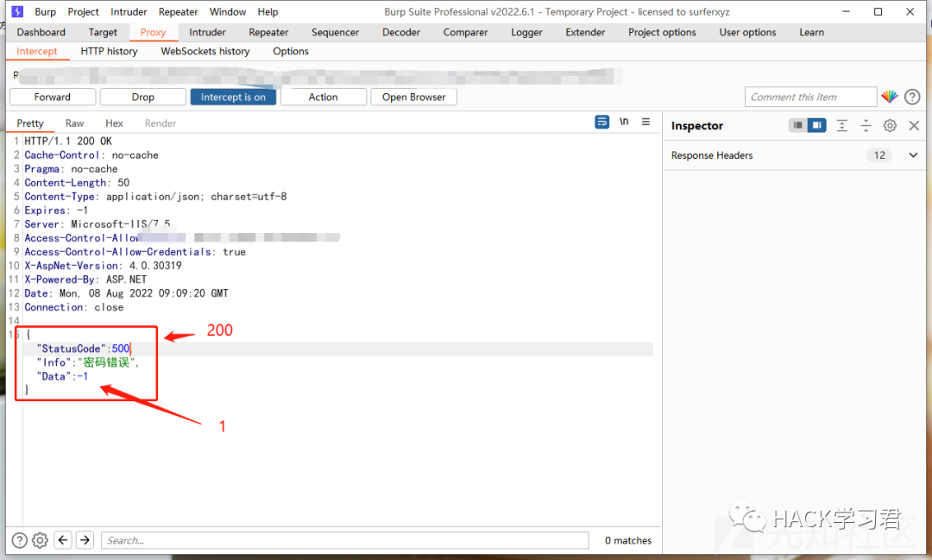Open the Intruder menu in menu bar
The height and width of the screenshot is (560, 932).
click(x=129, y=12)
